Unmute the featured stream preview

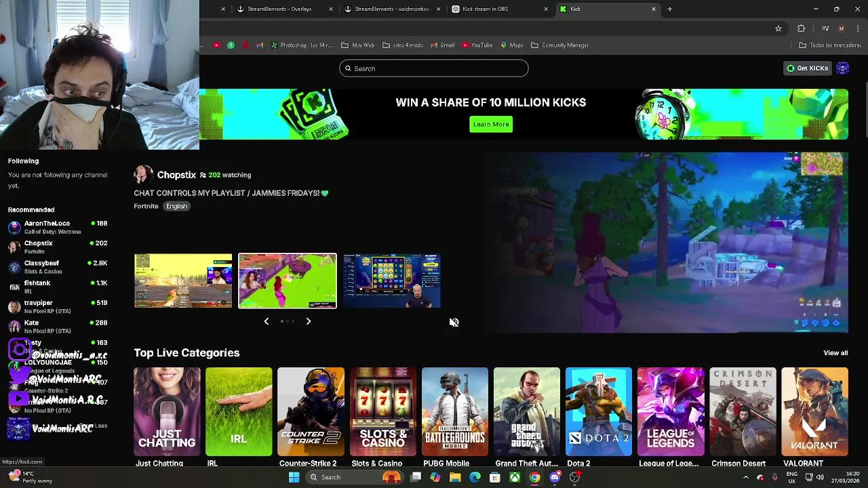point(454,323)
